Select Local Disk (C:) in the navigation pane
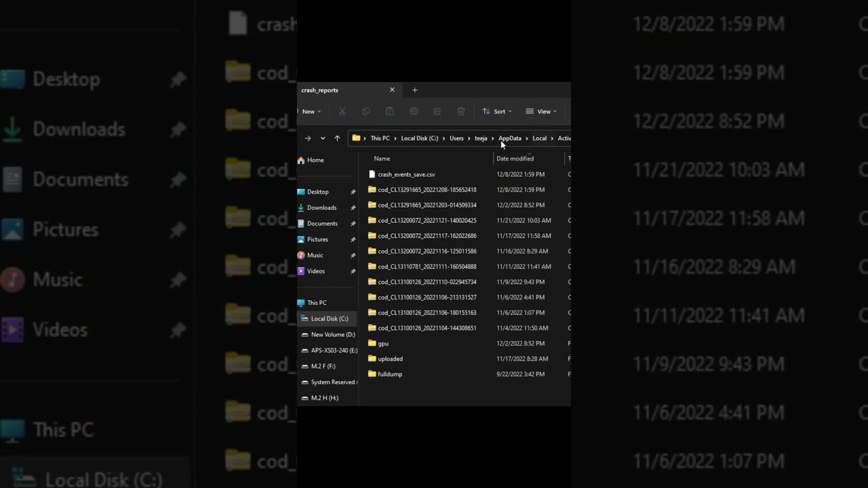Screen dimensions: 868x488 click(x=329, y=319)
